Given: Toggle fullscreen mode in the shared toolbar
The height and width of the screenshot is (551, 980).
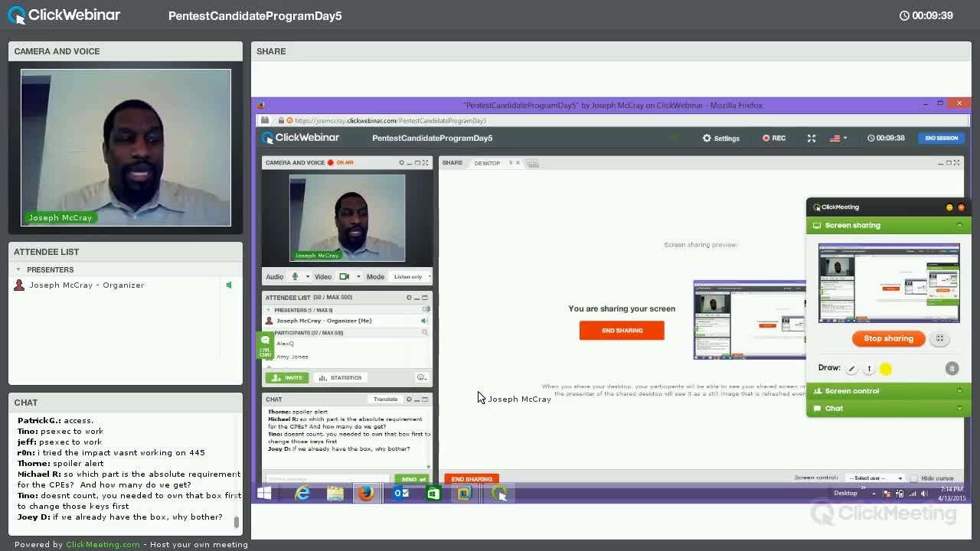Looking at the screenshot, I should point(811,138).
